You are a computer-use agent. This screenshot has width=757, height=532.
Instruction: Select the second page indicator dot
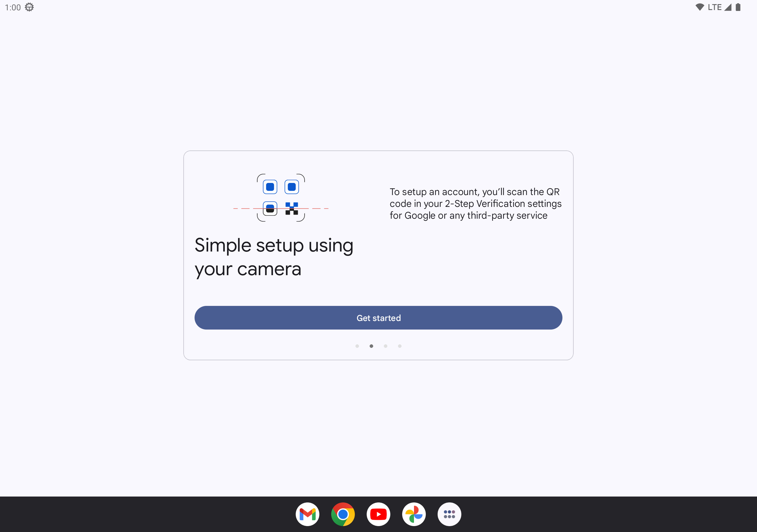pyautogui.click(x=371, y=346)
